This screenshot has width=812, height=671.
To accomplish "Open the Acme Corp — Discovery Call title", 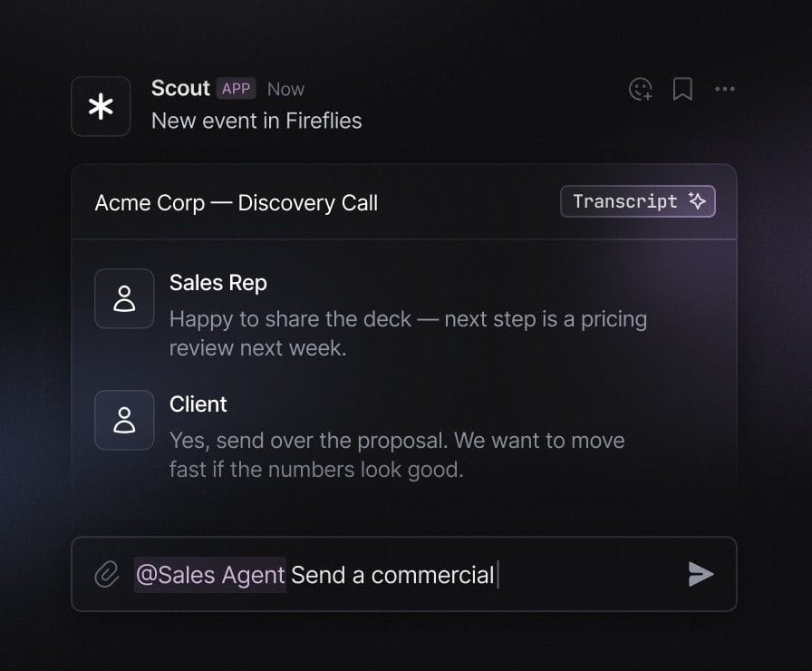I will point(237,202).
